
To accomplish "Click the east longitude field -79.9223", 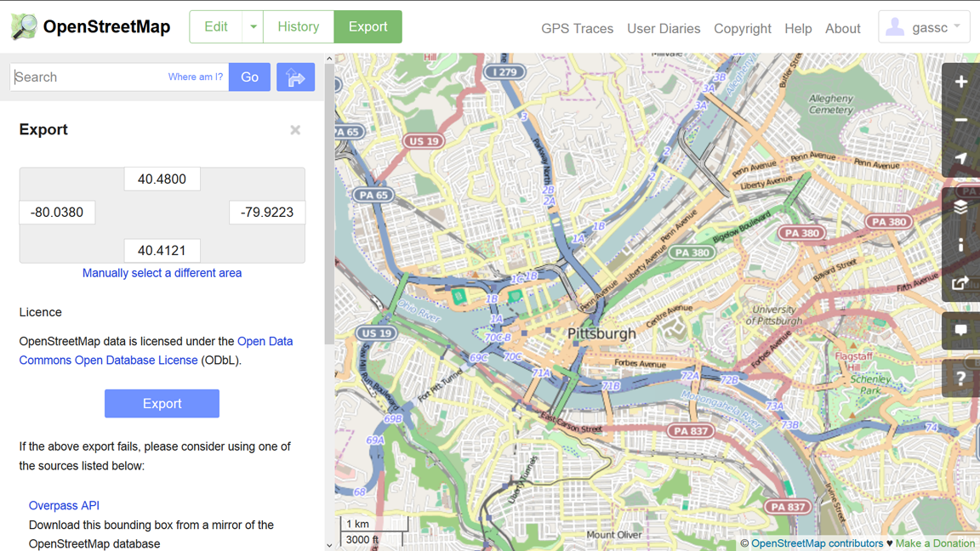I will point(267,213).
